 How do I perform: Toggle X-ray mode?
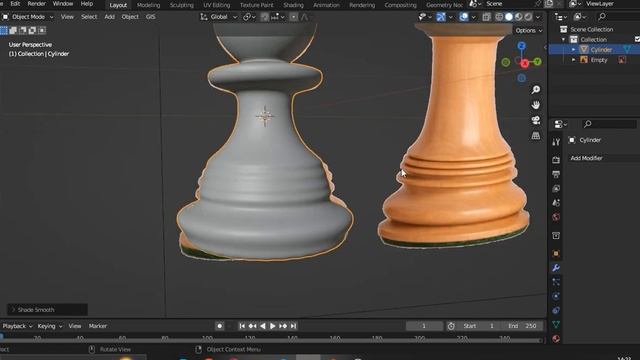tap(486, 17)
